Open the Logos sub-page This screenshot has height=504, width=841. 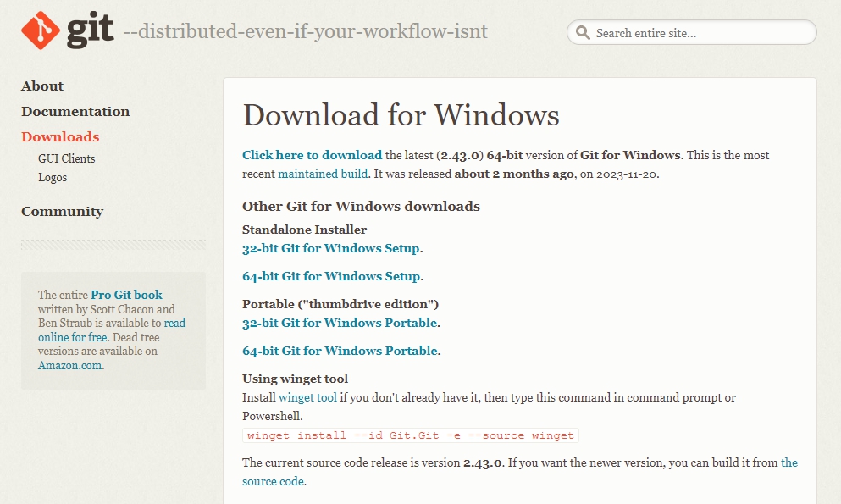point(53,178)
